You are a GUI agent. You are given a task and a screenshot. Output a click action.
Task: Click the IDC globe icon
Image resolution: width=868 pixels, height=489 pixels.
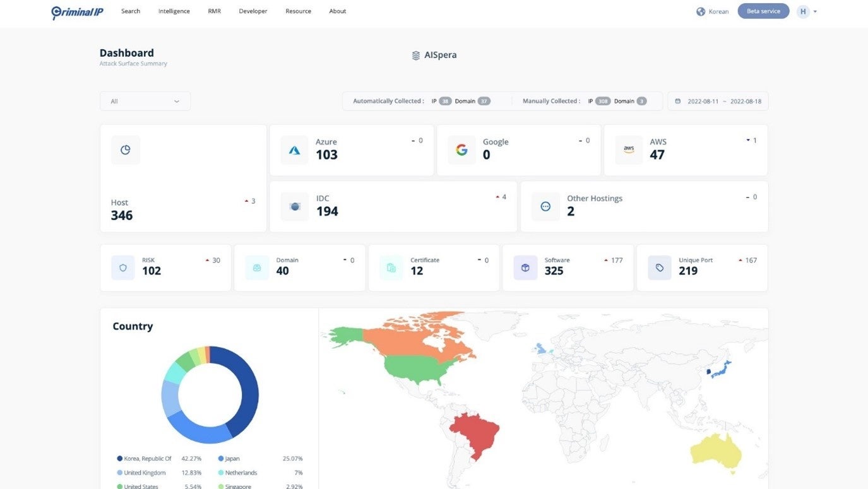(x=295, y=206)
